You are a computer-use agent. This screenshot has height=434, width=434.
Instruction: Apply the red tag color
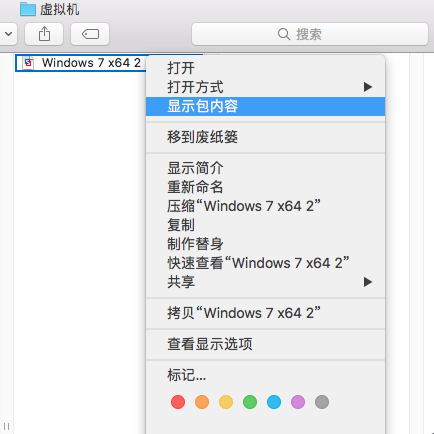click(x=178, y=402)
